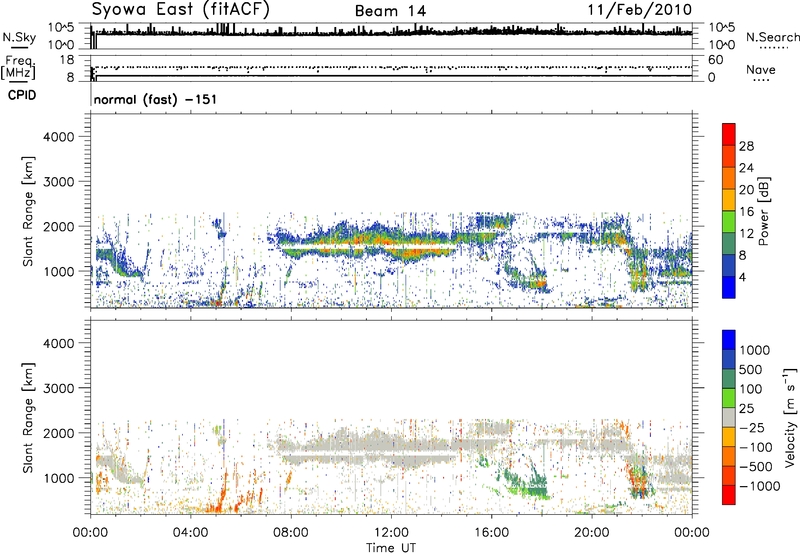
Task: Select the "Freq. [MHz]" axis label
Action: (18, 68)
